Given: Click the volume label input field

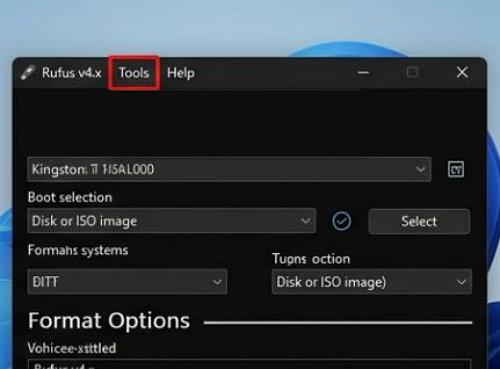Looking at the screenshot, I should [249, 364].
